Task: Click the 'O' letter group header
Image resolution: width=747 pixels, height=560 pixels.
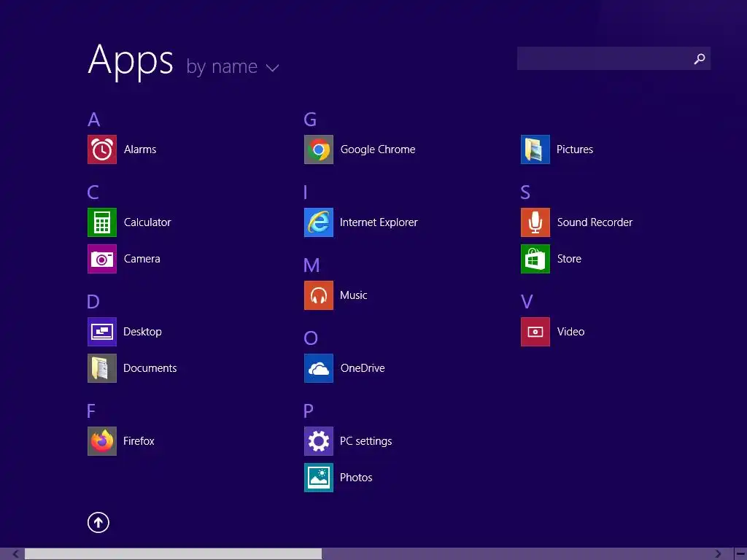Action: (x=311, y=338)
